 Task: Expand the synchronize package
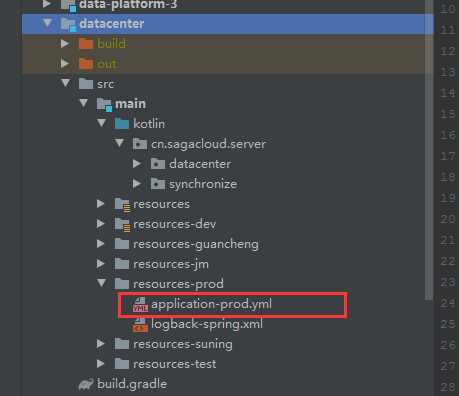(x=137, y=183)
